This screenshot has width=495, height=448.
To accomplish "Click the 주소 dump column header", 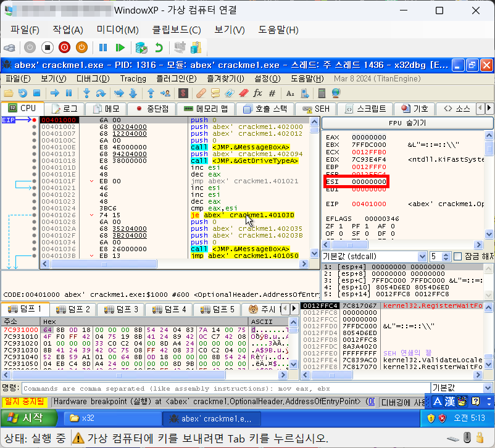I will pyautogui.click(x=20, y=321).
